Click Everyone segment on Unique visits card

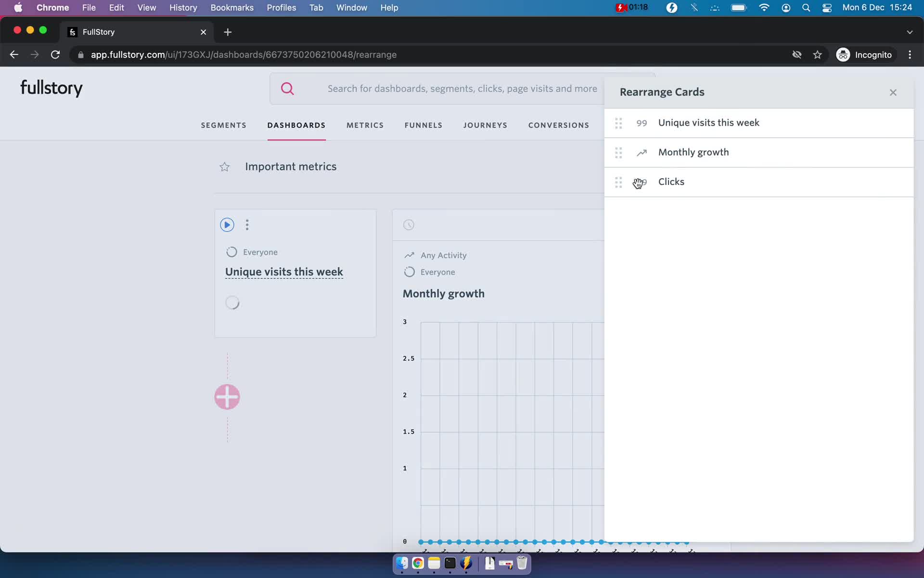click(x=260, y=252)
